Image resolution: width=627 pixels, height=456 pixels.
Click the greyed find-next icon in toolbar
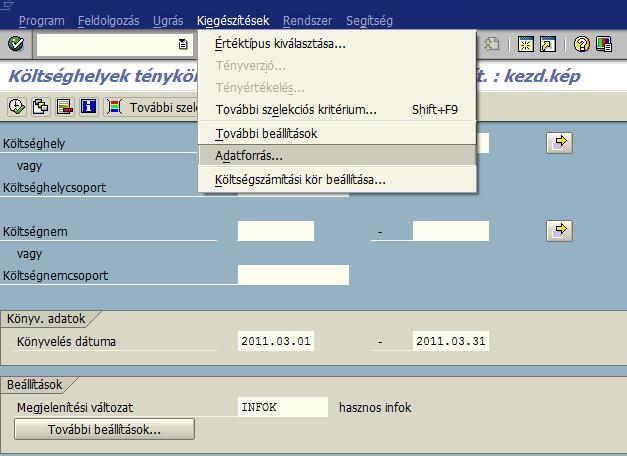(491, 44)
